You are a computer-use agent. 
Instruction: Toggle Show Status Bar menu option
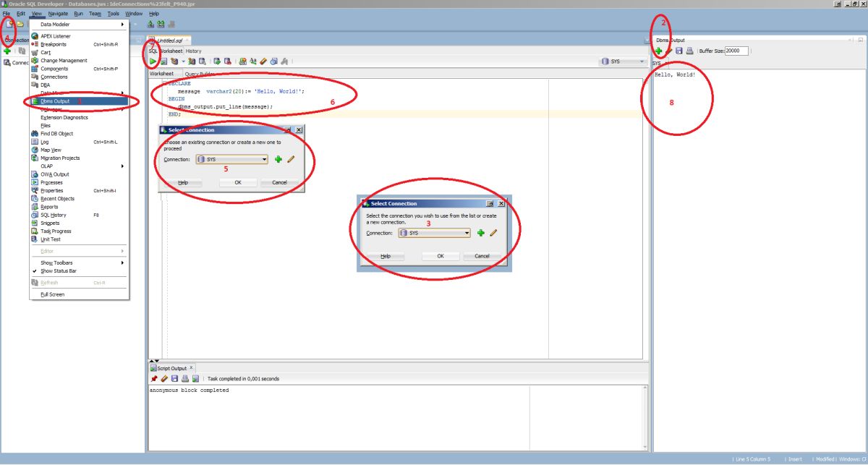[79, 270]
